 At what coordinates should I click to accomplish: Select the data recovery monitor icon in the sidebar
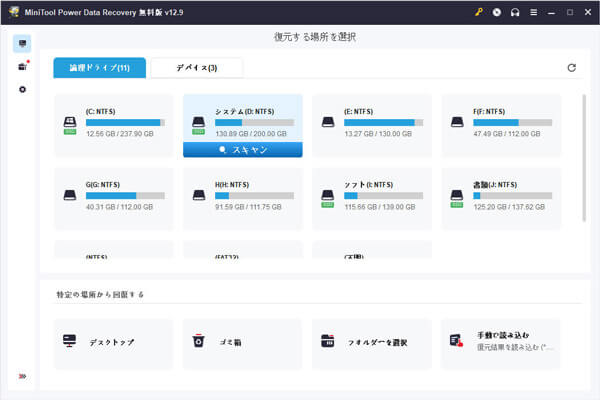pyautogui.click(x=22, y=44)
